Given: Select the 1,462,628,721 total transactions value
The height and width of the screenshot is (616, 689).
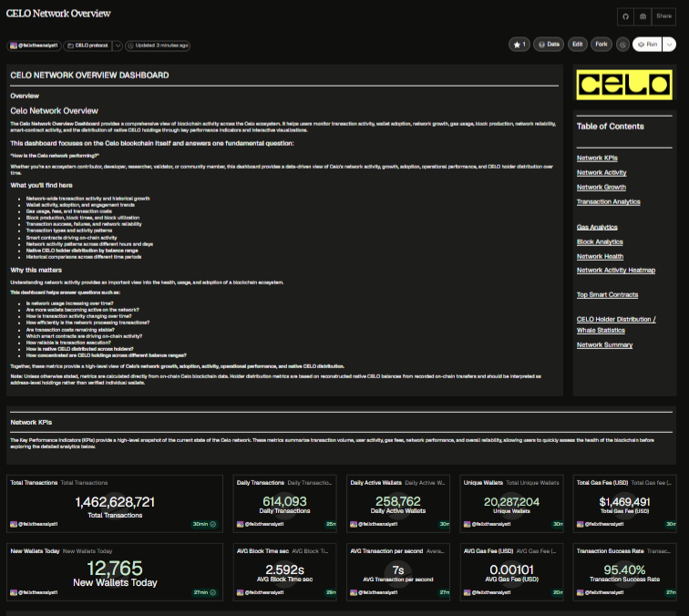Looking at the screenshot, I should pyautogui.click(x=115, y=502).
